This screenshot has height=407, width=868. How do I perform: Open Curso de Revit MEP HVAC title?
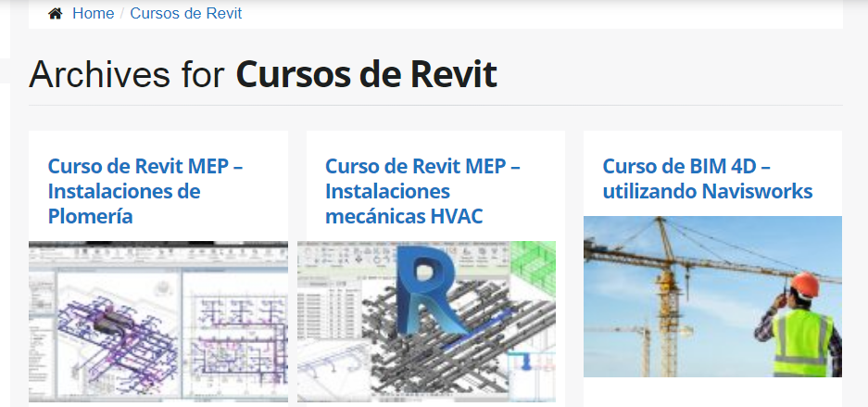(x=422, y=190)
